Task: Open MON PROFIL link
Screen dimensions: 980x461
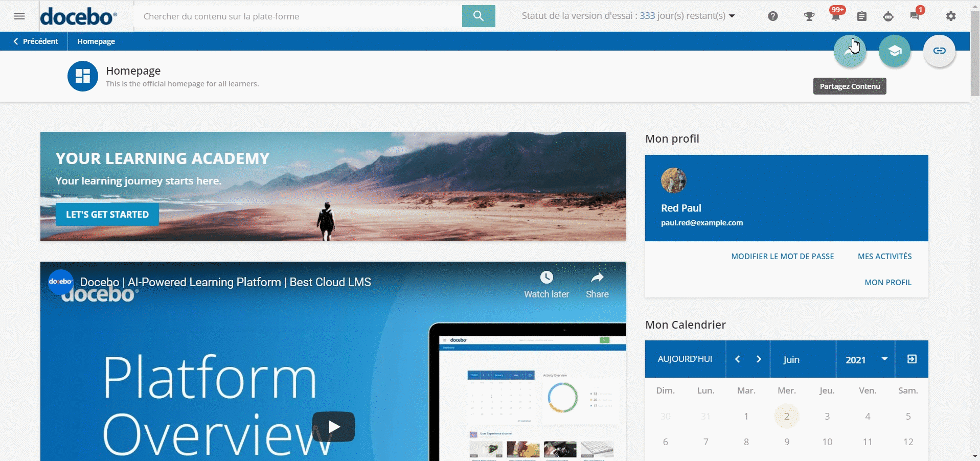Action: tap(888, 283)
